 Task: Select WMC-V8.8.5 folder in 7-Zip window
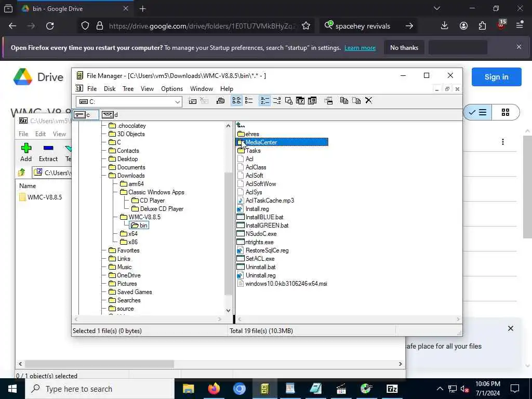(x=41, y=197)
